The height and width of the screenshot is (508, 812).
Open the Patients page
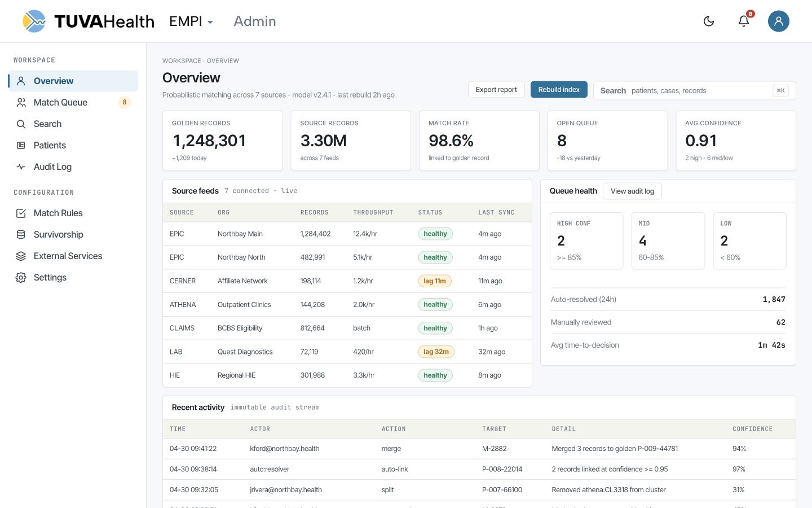click(x=73, y=145)
